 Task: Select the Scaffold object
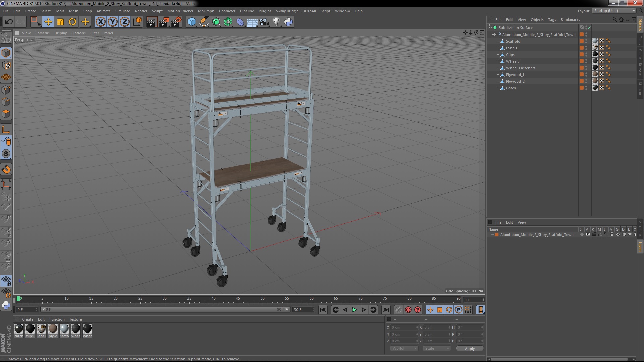tap(513, 41)
